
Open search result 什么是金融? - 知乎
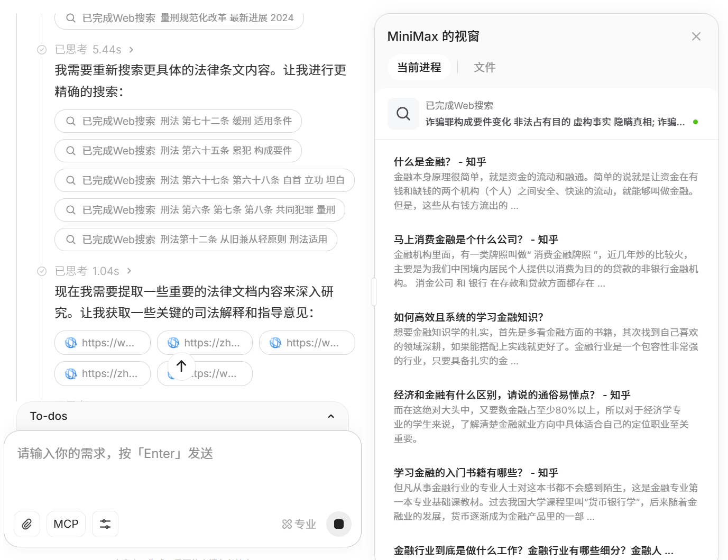click(439, 162)
